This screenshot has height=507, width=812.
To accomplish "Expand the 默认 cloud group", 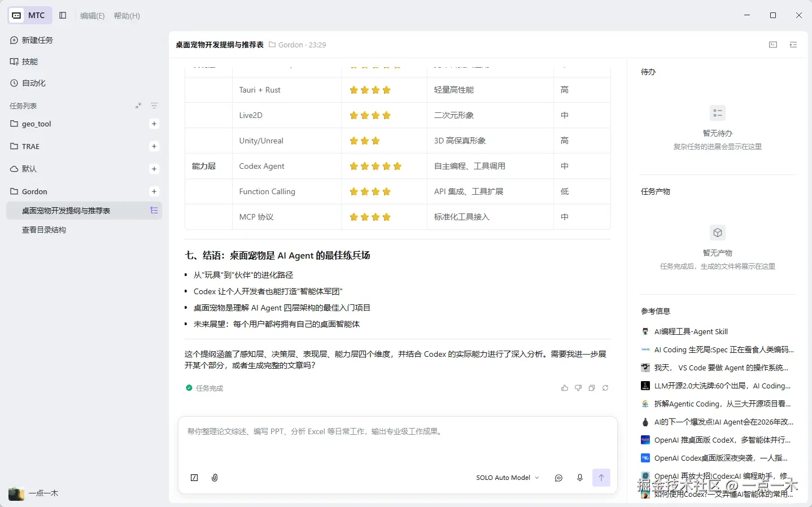I will point(23,169).
